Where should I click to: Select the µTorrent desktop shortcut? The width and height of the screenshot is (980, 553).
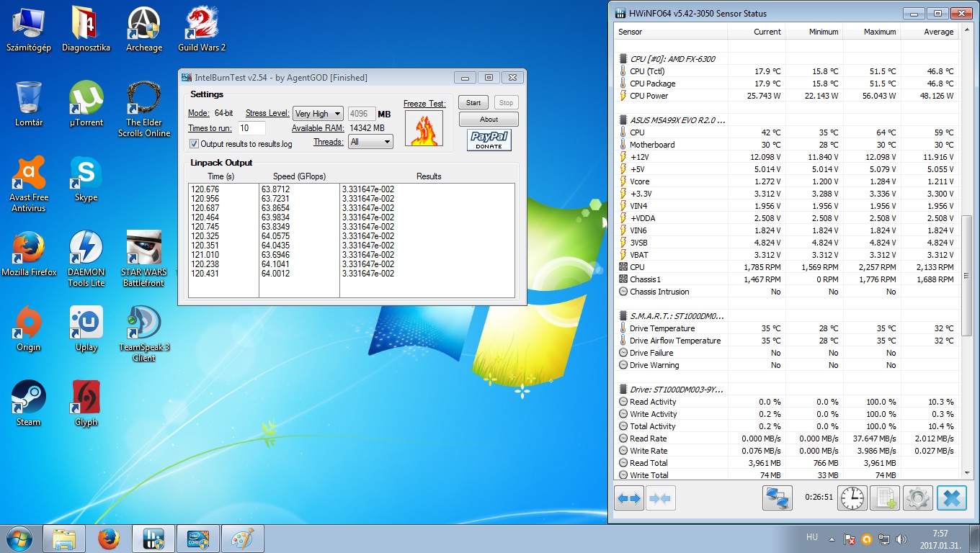[86, 104]
